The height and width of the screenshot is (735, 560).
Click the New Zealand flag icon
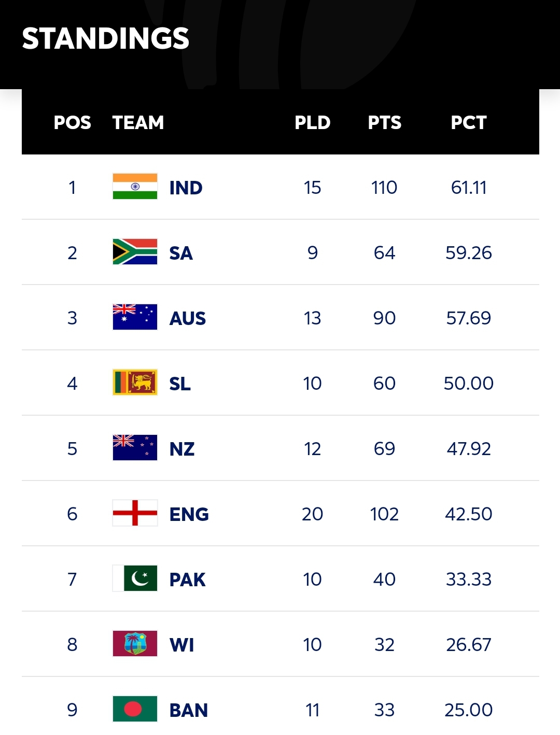pos(135,448)
